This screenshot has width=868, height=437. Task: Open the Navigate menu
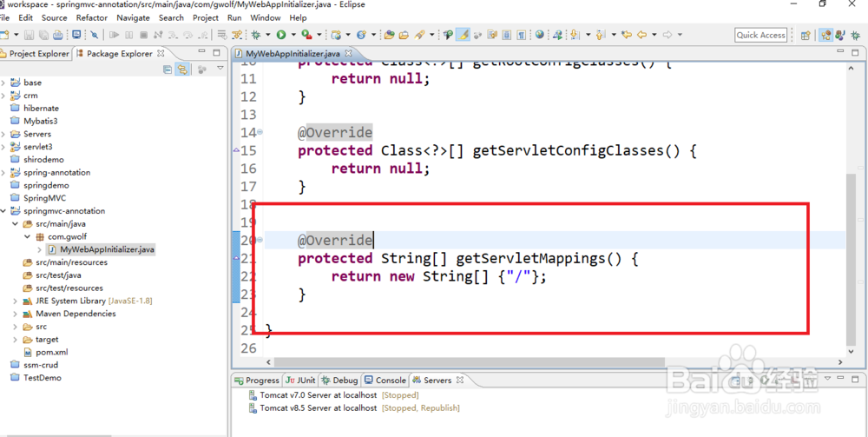click(133, 17)
